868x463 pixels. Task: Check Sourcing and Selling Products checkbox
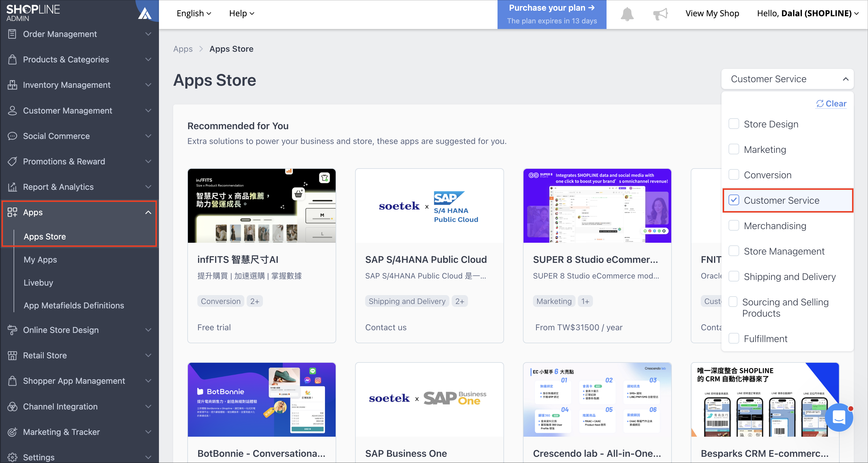point(733,302)
